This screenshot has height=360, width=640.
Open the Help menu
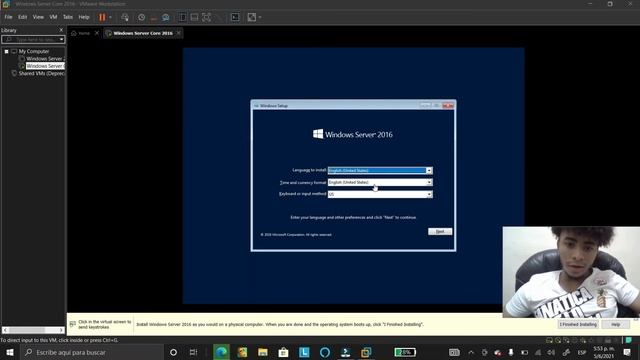point(84,17)
